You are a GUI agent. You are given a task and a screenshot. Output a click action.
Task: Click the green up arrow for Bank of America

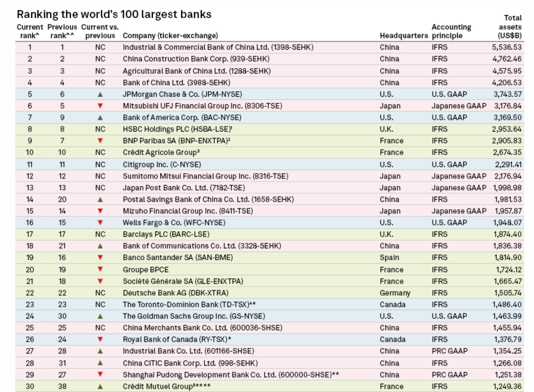(100, 118)
